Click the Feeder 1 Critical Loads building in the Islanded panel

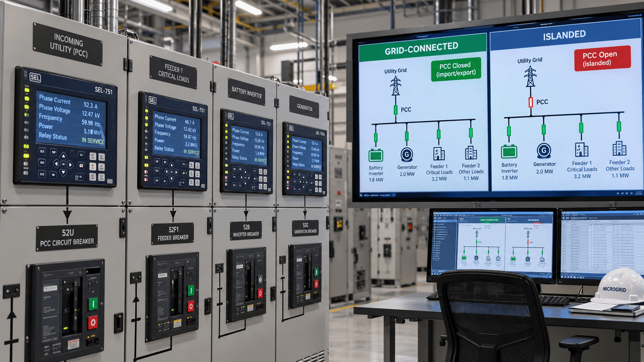click(x=582, y=149)
